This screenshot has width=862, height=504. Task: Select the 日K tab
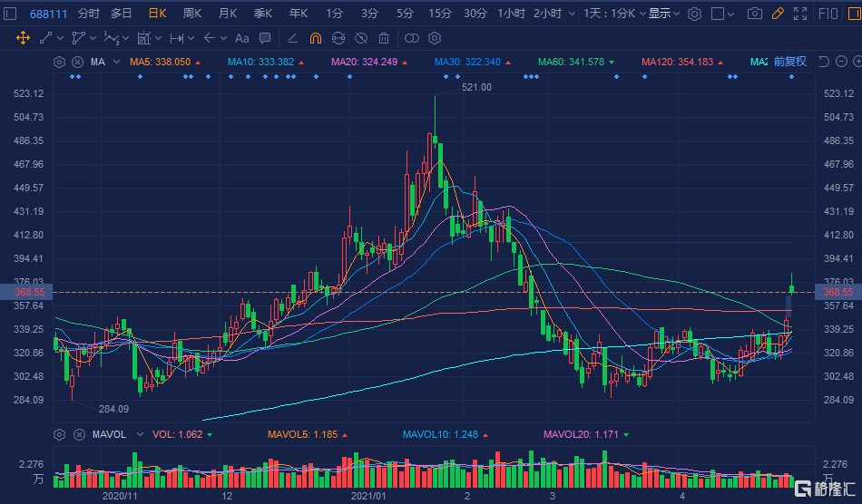coord(157,14)
